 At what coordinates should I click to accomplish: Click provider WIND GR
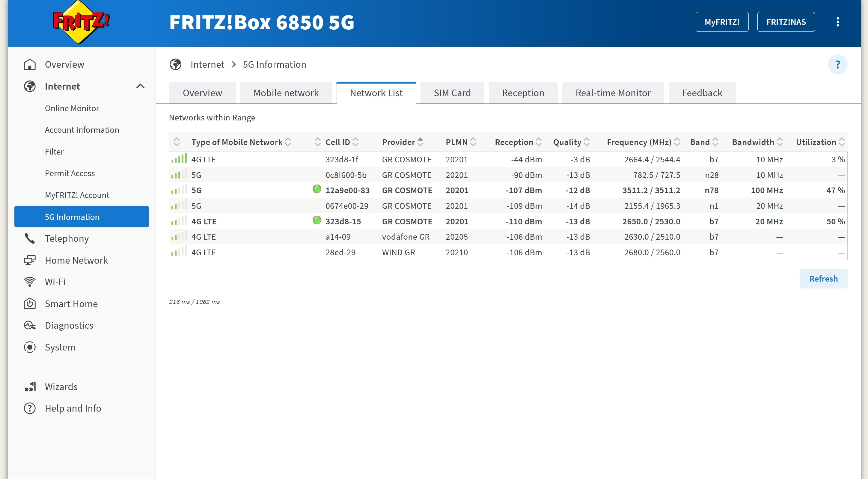click(x=398, y=252)
